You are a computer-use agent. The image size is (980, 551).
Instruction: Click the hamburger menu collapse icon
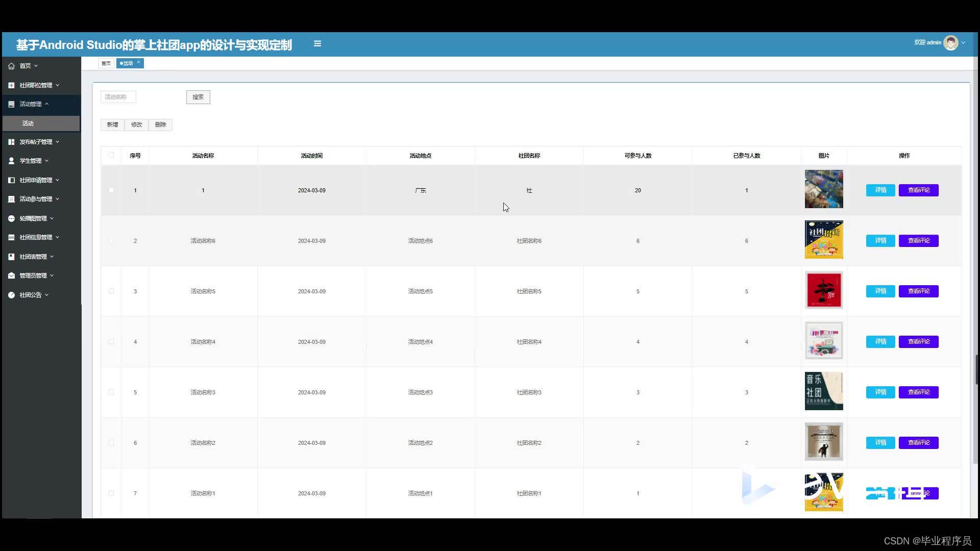click(317, 43)
